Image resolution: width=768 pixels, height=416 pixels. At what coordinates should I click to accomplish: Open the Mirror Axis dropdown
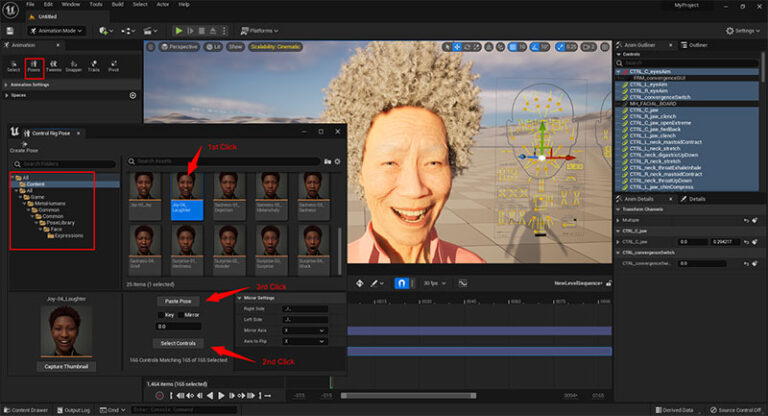(304, 330)
